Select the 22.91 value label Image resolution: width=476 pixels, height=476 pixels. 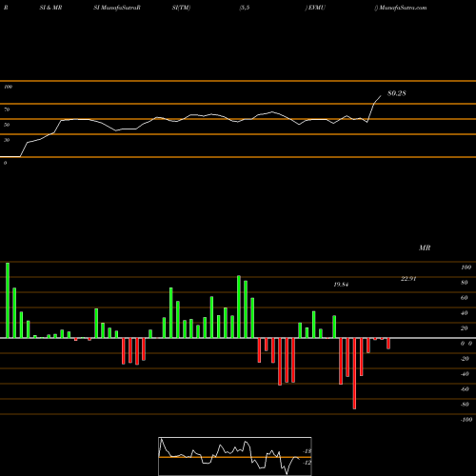(408, 279)
